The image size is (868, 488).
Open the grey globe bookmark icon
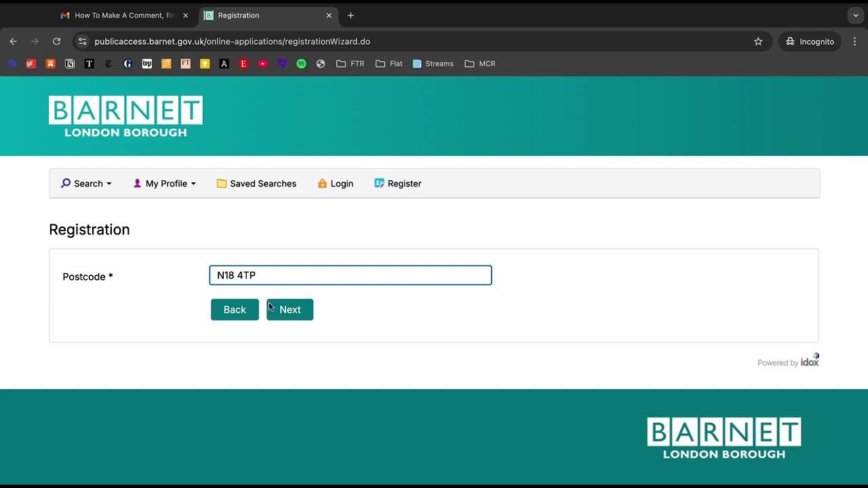[x=321, y=64]
